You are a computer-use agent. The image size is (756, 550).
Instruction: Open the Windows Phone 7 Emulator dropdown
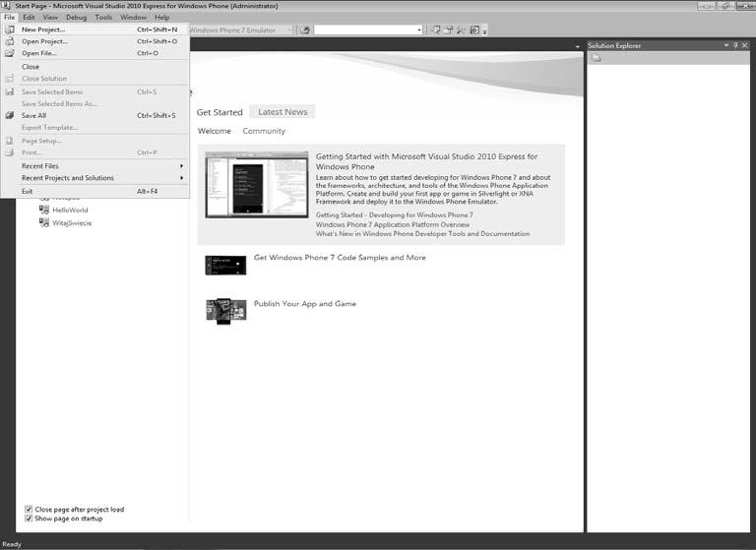pyautogui.click(x=289, y=30)
